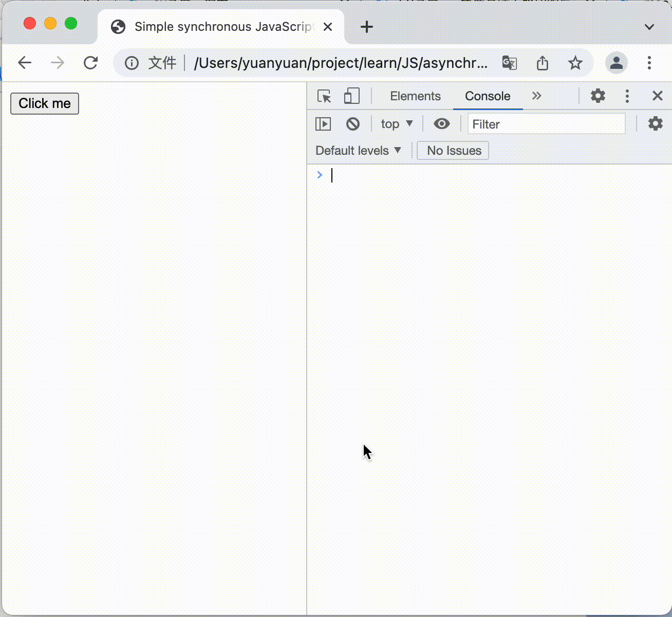
Task: Open the DevTools customize three-dot menu
Action: pyautogui.click(x=627, y=96)
